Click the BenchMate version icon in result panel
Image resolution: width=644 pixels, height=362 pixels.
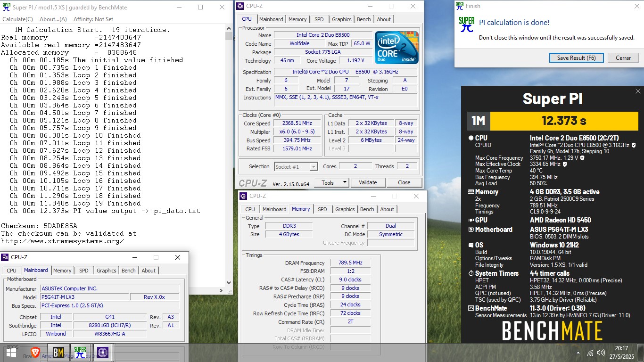[x=471, y=308]
